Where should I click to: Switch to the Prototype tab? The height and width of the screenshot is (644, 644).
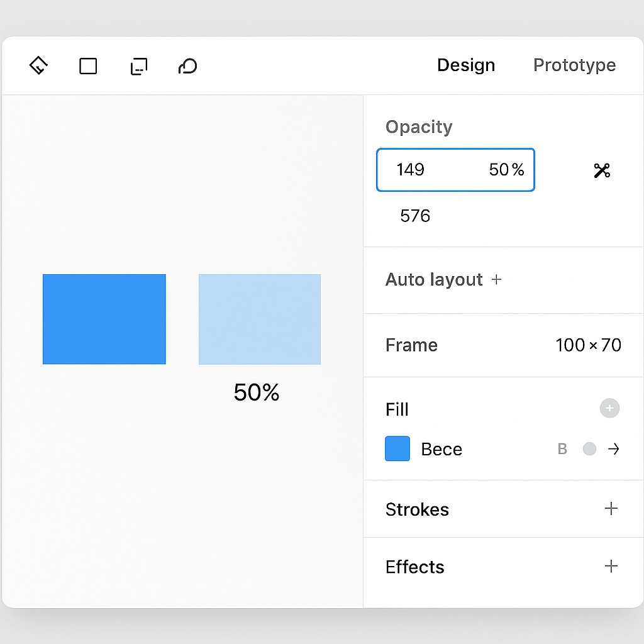[x=574, y=65]
